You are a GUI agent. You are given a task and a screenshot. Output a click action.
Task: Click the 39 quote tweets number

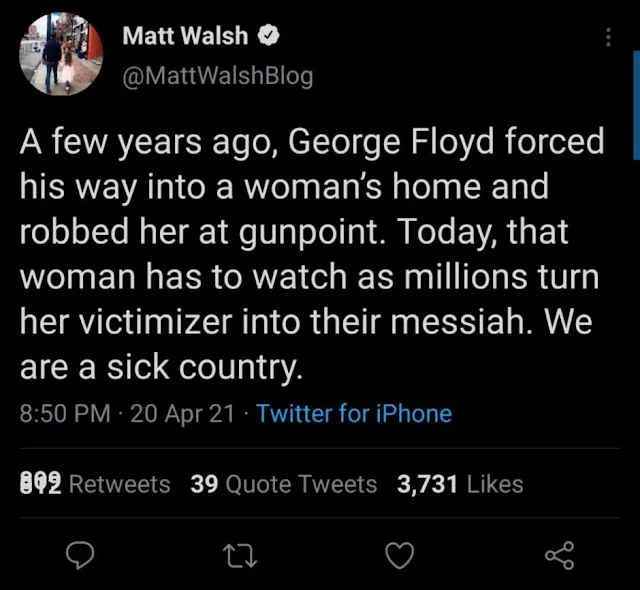tap(204, 484)
